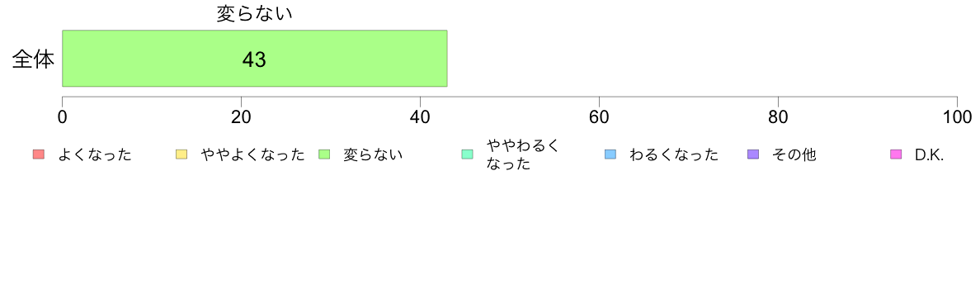
Task: Select the わるくなった legend label
Action: [x=674, y=154]
